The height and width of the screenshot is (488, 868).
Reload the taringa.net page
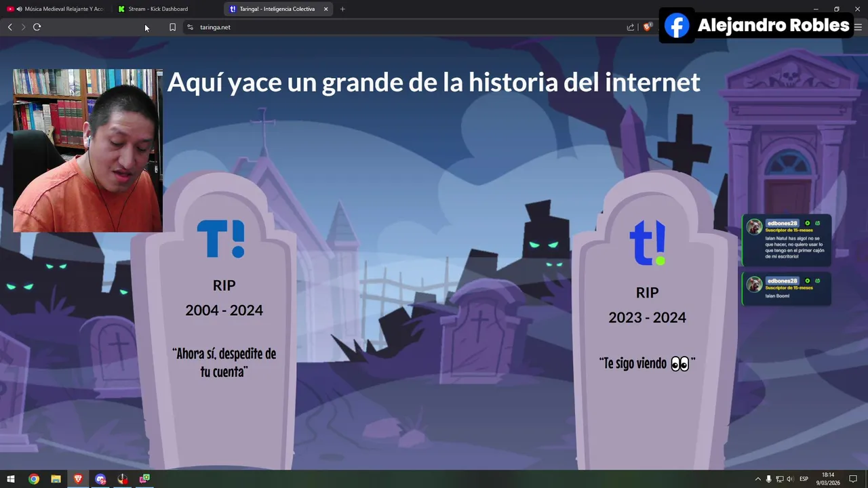(x=37, y=27)
